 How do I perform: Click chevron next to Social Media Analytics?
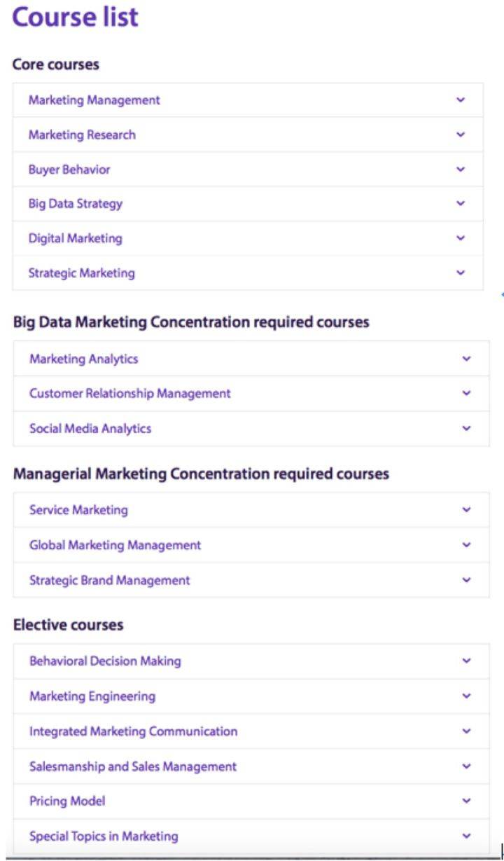tap(467, 428)
